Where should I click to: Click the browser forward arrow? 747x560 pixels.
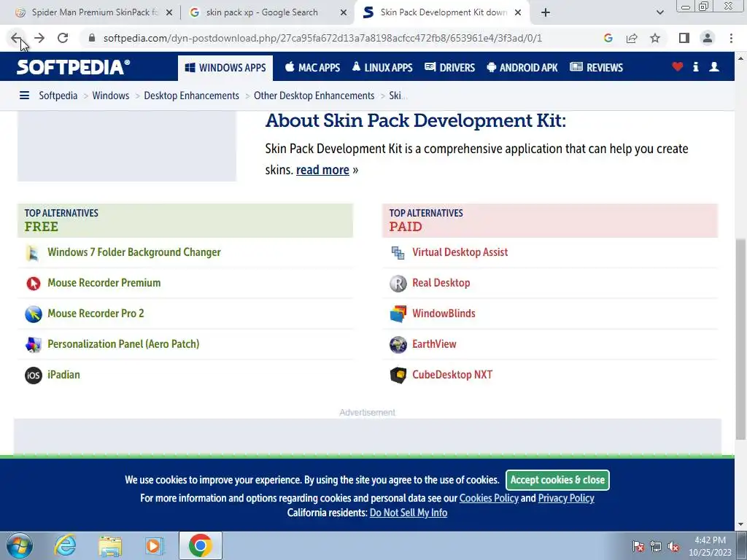click(x=39, y=38)
